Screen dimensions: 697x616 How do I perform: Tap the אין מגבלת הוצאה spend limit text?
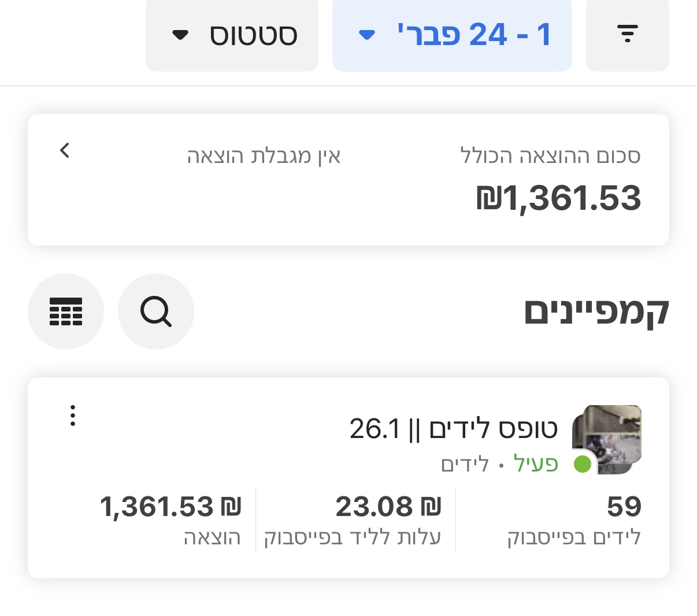tap(265, 155)
